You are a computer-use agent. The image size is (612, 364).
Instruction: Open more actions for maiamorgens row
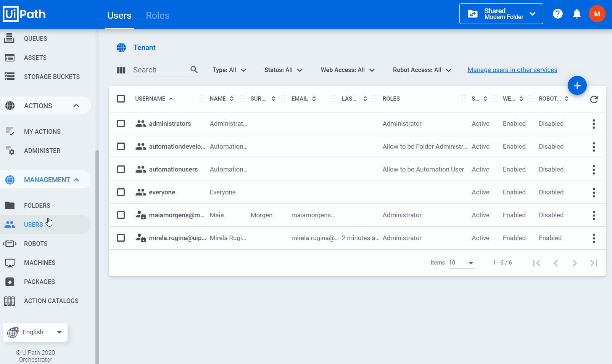(594, 215)
